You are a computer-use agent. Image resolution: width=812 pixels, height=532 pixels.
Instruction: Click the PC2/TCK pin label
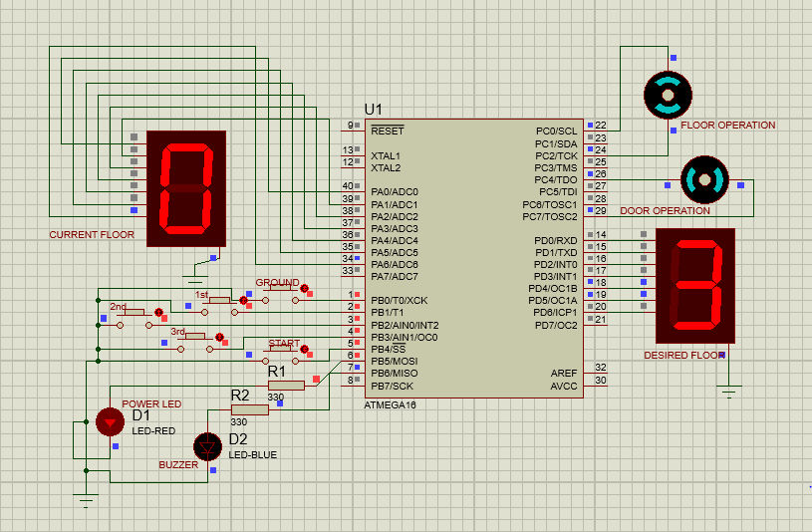556,156
